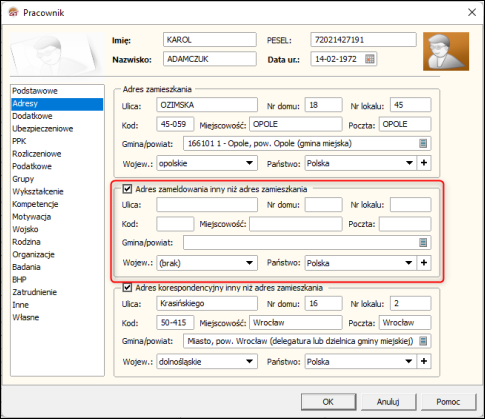Screen dimensions: 485x419
Task: Click the Anuluj button
Action: tap(388, 402)
